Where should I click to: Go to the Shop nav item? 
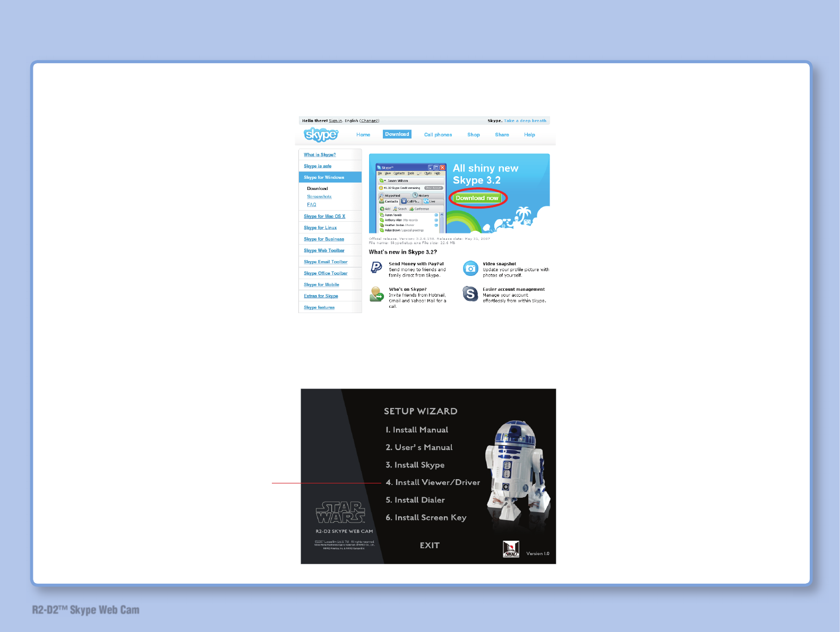click(x=474, y=135)
